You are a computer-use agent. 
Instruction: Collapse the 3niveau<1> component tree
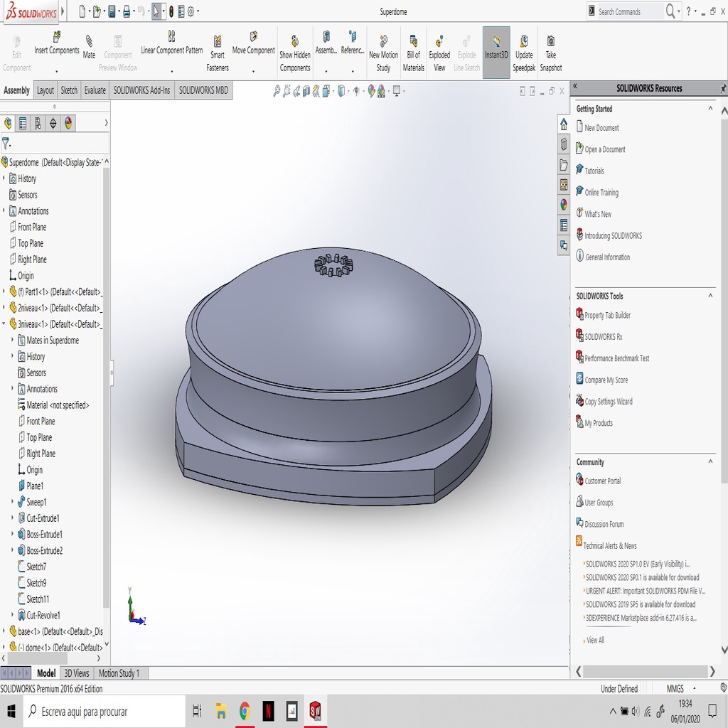(x=4, y=324)
